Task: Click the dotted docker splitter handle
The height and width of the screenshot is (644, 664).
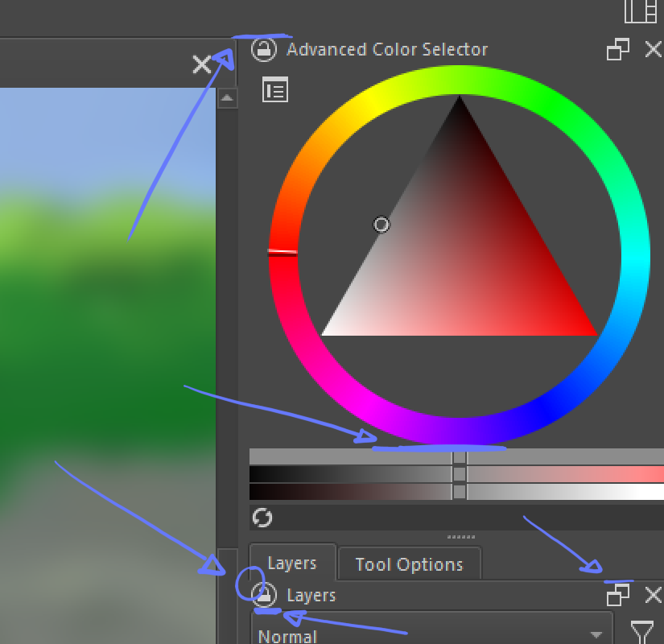Action: [x=461, y=537]
